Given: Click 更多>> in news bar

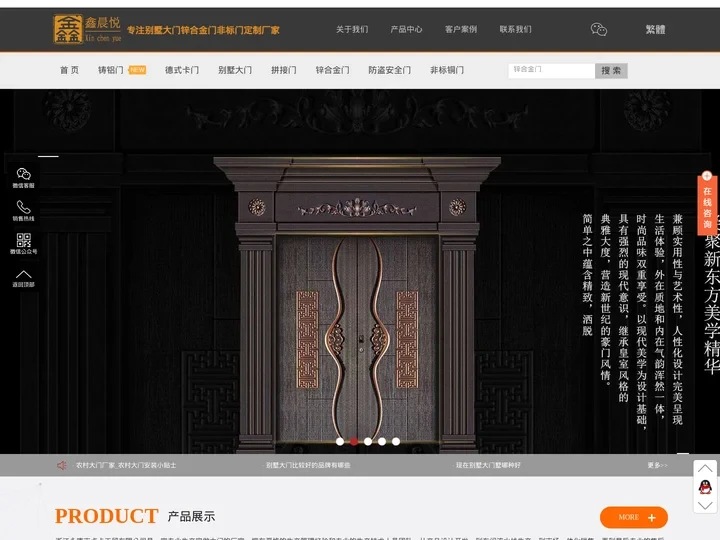Looking at the screenshot, I should [x=658, y=465].
